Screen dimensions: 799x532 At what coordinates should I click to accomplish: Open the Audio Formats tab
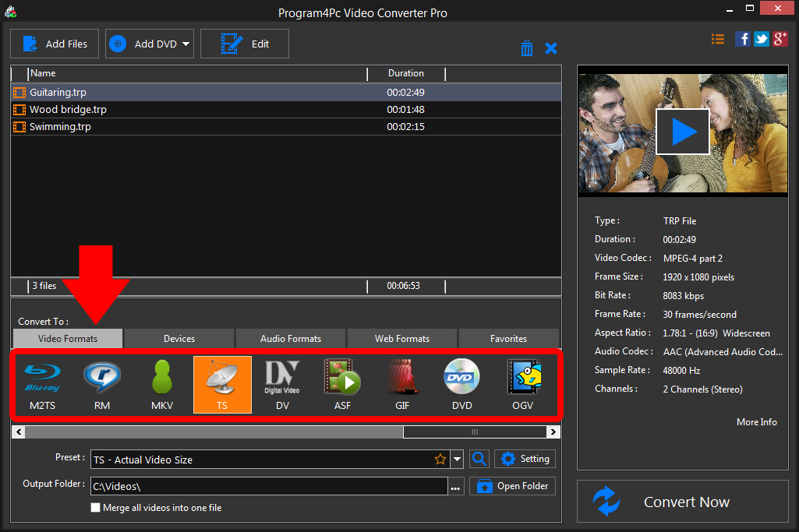290,338
